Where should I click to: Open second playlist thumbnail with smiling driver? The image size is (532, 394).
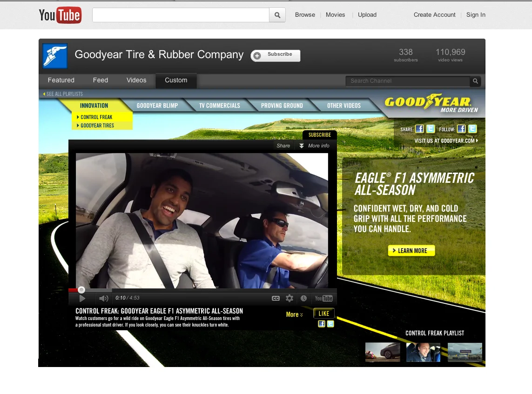click(423, 352)
